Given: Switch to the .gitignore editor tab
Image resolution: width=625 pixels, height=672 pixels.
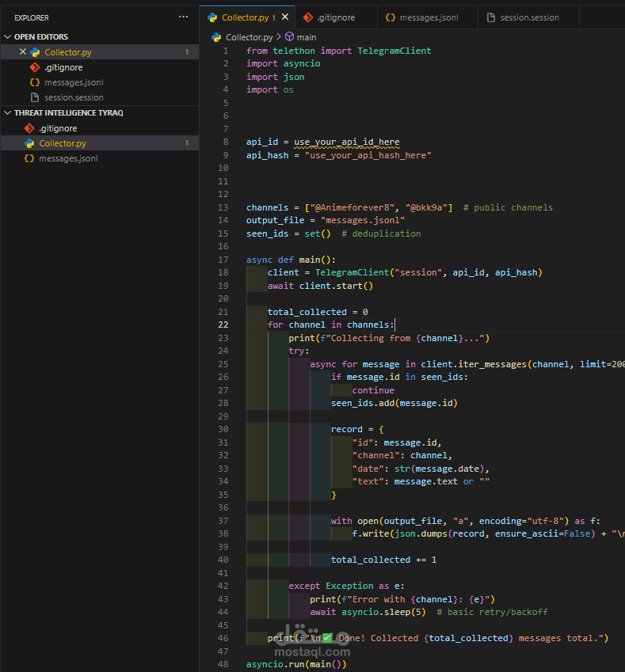Looking at the screenshot, I should click(x=336, y=17).
